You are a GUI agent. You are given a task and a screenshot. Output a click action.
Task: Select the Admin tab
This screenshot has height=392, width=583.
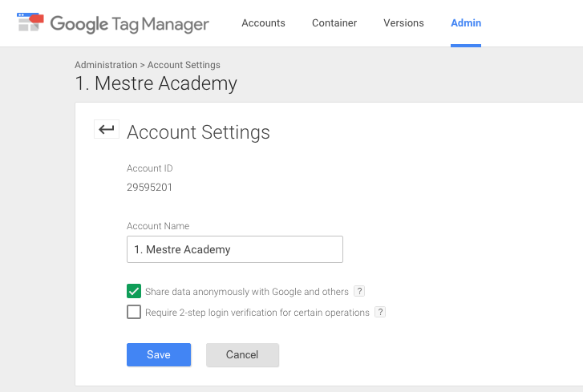(466, 22)
